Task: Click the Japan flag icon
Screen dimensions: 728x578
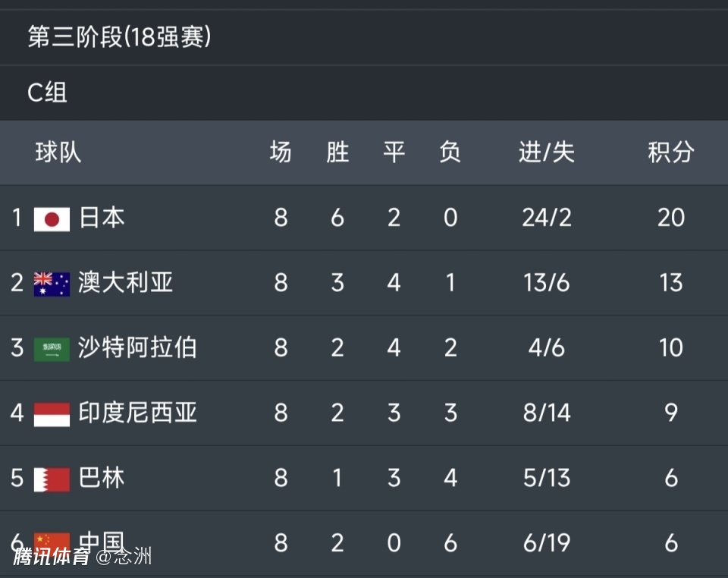Action: [x=52, y=218]
